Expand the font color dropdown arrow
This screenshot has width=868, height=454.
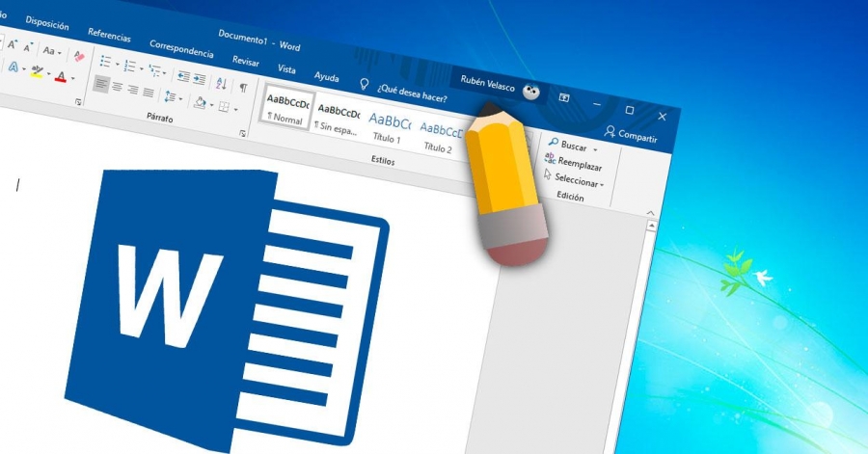(x=72, y=78)
